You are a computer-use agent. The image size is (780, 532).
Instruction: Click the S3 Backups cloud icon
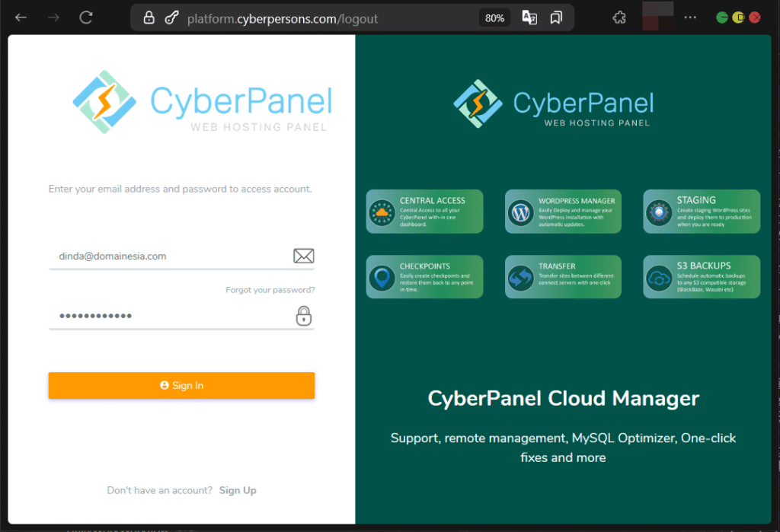[659, 279]
